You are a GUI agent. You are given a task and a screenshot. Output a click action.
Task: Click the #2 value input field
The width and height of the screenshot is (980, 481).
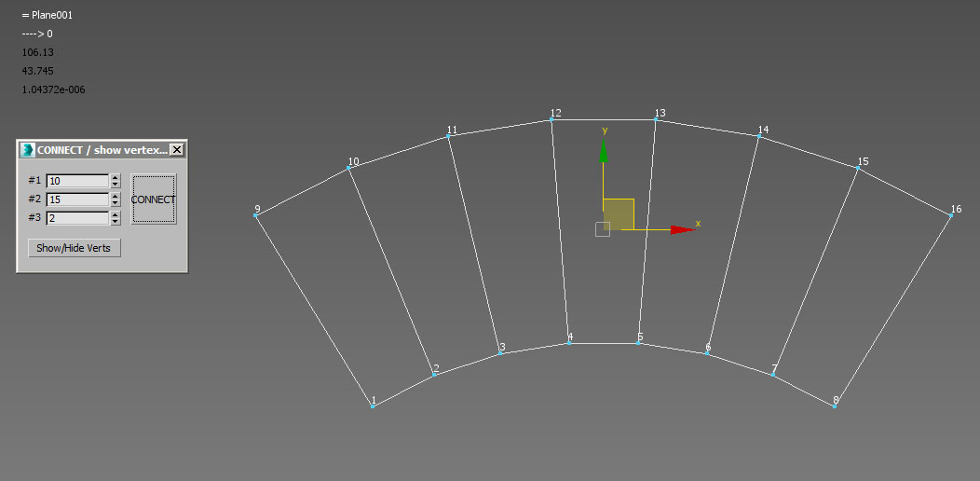click(x=77, y=199)
